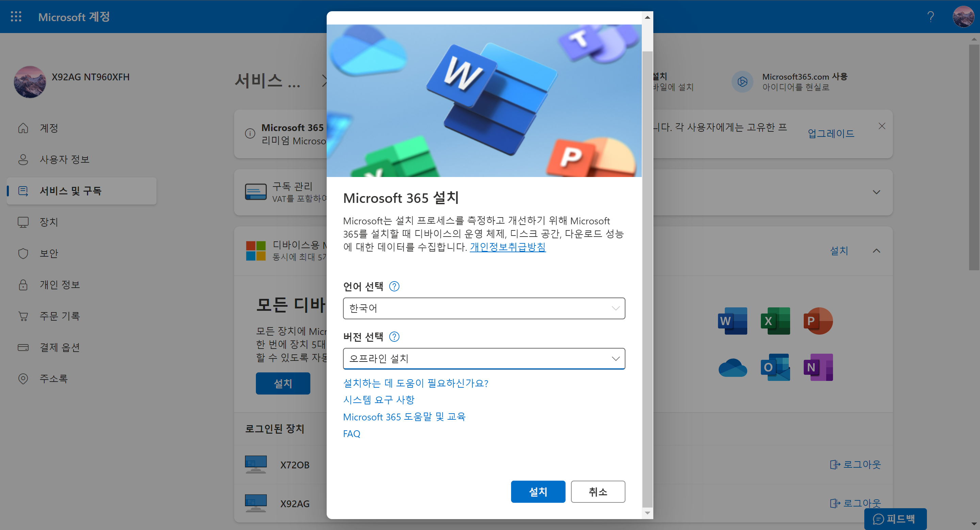Open the 피드백 feedback button
Viewport: 980px width, 530px height.
pos(895,519)
